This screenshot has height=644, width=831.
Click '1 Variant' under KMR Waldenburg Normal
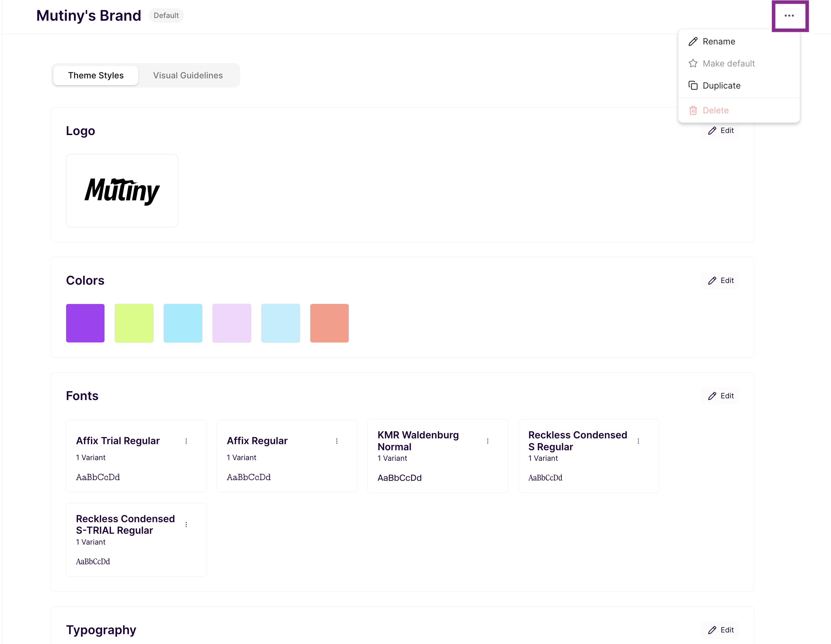click(392, 458)
